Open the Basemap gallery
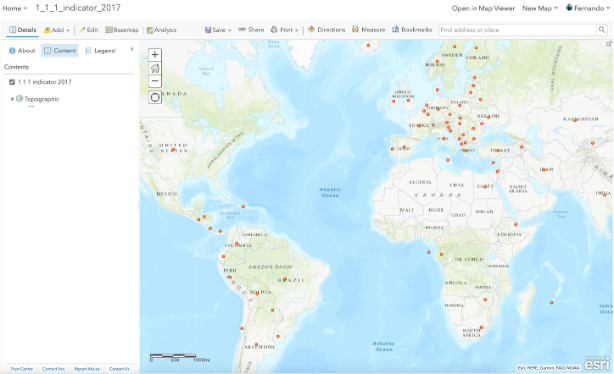 [x=122, y=30]
